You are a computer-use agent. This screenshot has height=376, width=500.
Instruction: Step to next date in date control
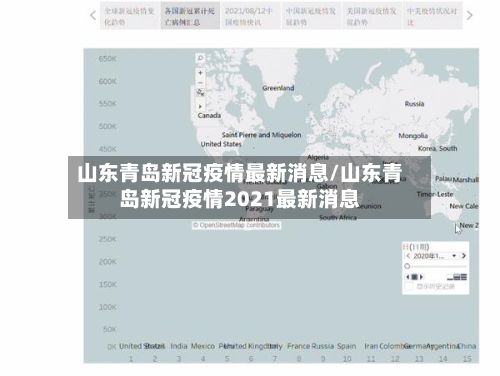[x=464, y=256]
